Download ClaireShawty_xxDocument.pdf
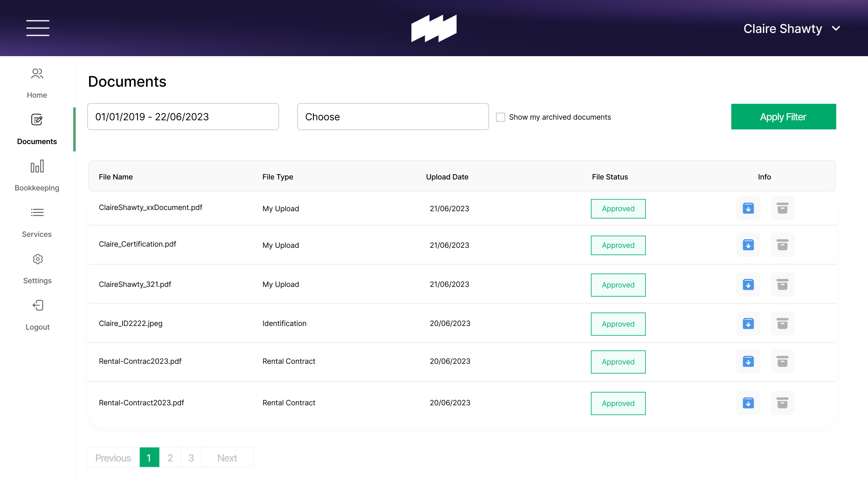 tap(748, 208)
